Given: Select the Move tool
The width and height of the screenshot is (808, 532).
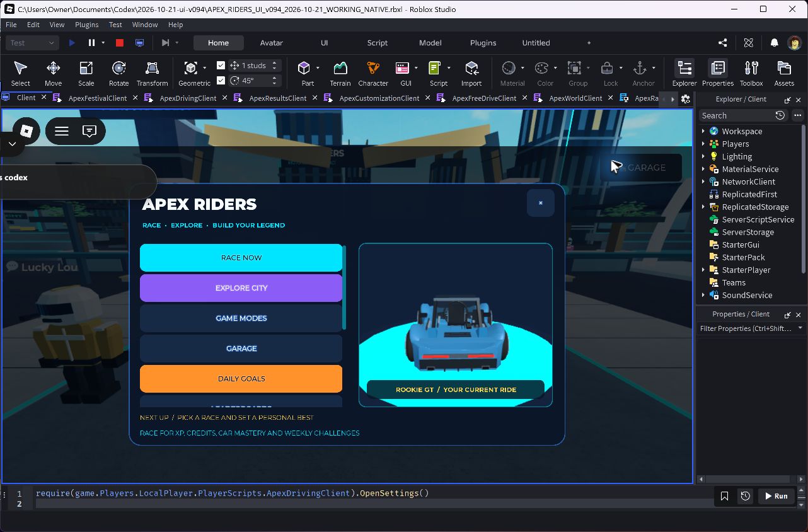Looking at the screenshot, I should 53,74.
